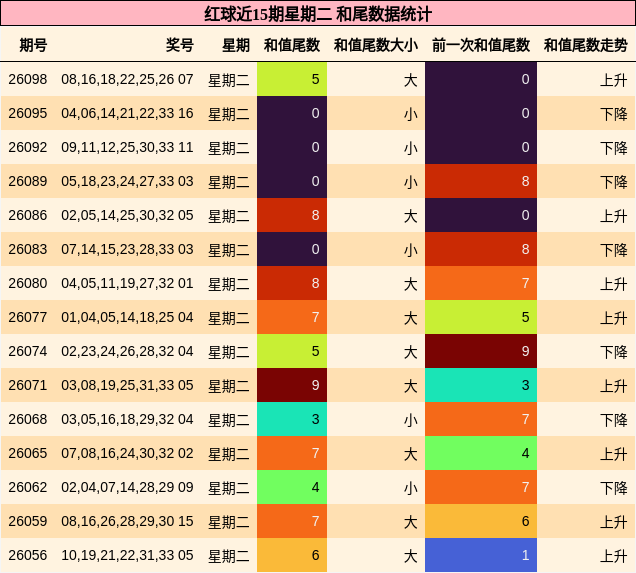Click the 期号 column header

click(x=33, y=45)
